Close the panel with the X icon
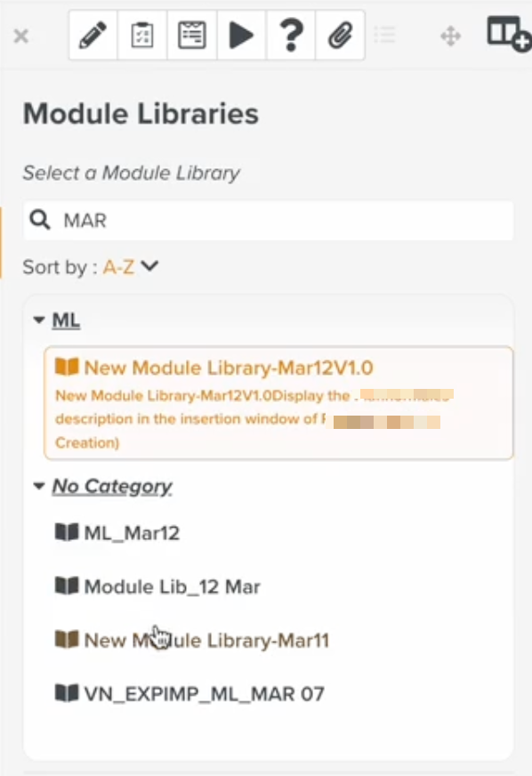 (21, 36)
